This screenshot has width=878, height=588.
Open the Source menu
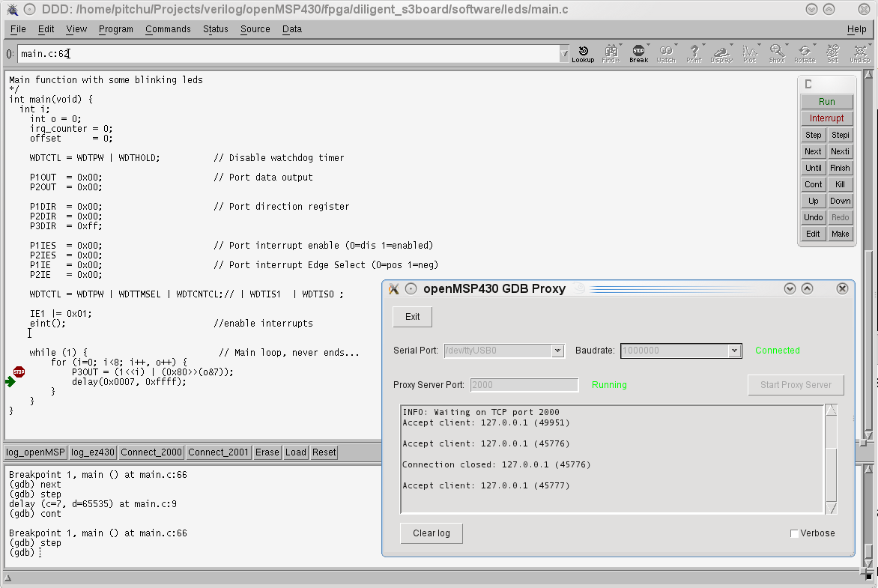click(255, 29)
